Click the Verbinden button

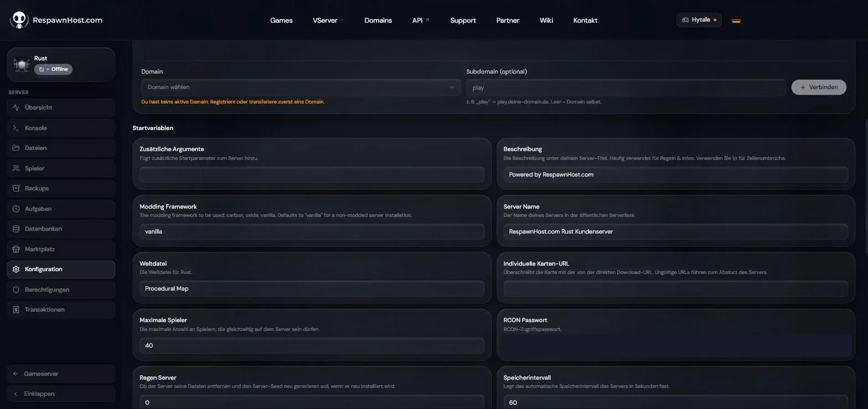click(819, 87)
